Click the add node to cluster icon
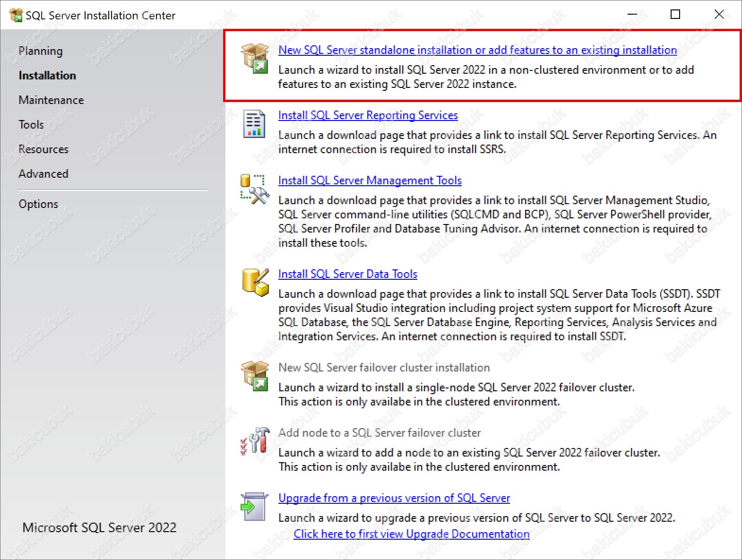 [x=255, y=441]
